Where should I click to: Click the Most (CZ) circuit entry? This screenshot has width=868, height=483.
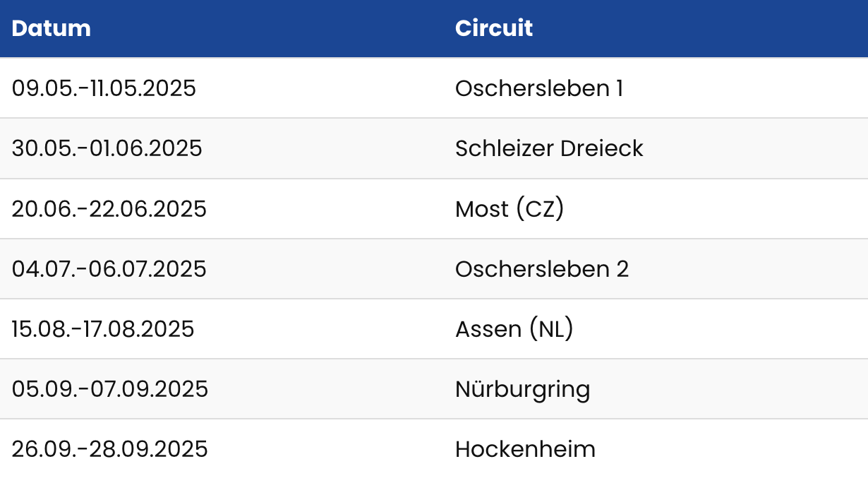tap(510, 209)
